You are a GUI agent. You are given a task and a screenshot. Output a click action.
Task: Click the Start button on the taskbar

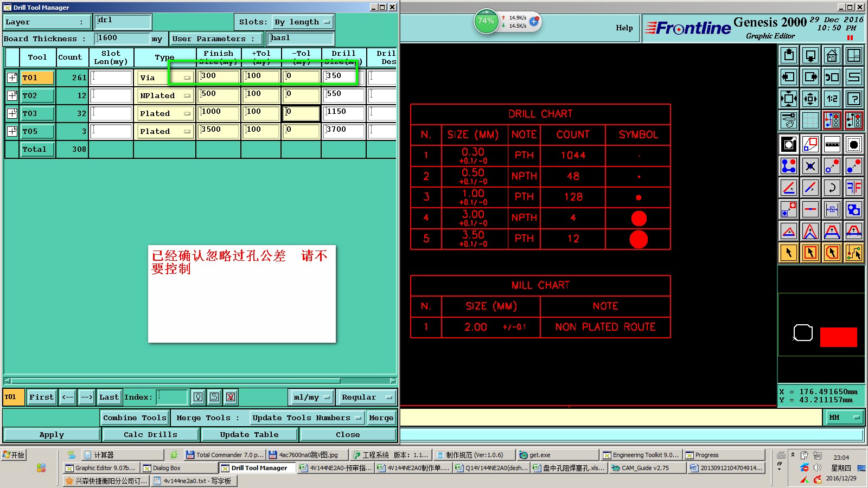tap(14, 455)
